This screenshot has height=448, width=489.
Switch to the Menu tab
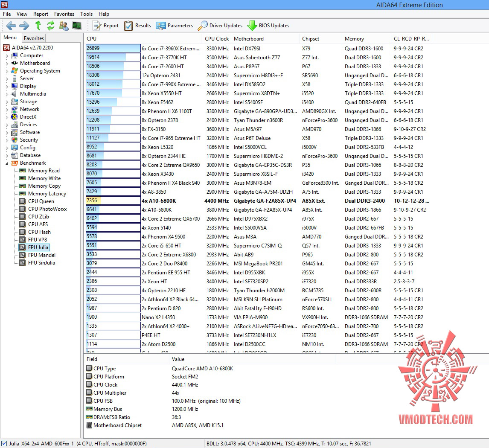click(x=10, y=38)
